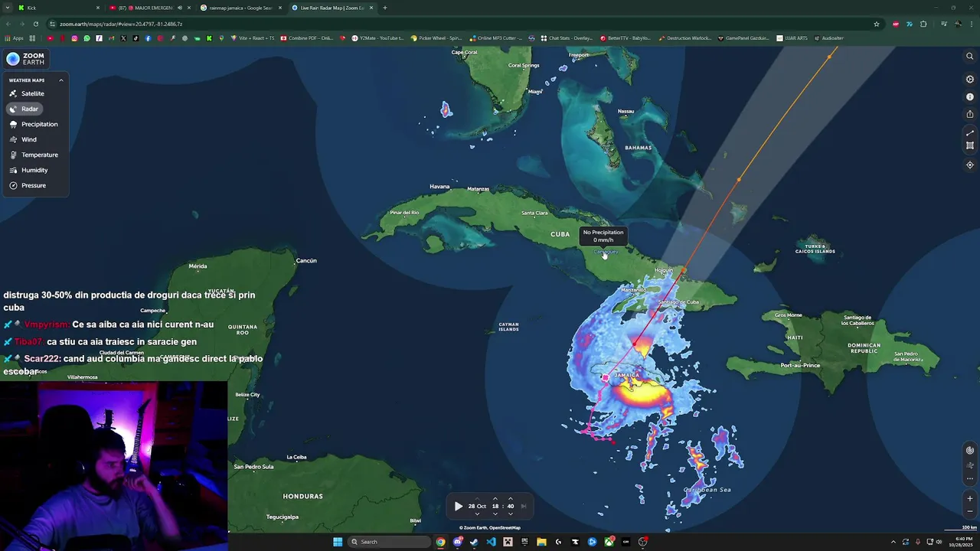Select the Satellite weather map
Viewport: 980px width, 551px height.
coord(27,93)
